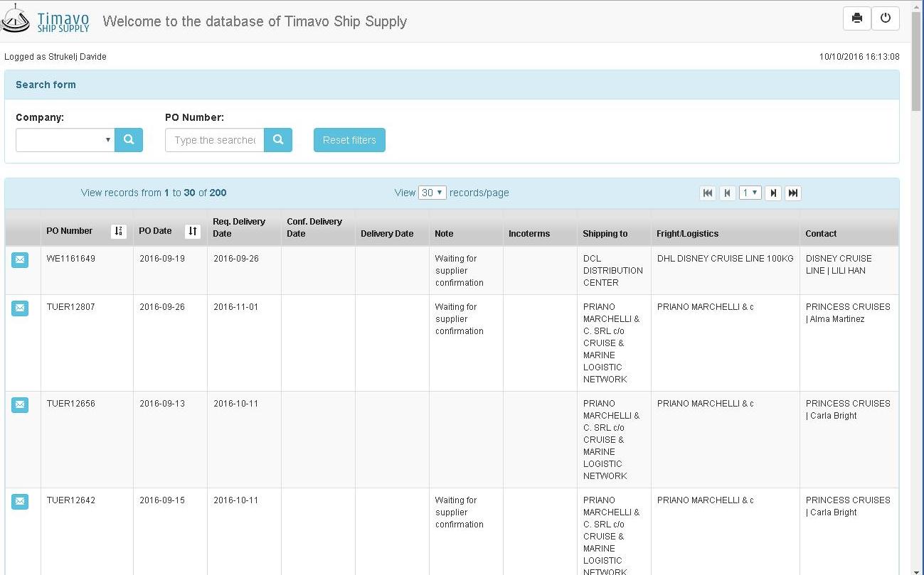
Task: Click PO date 2016-09-13
Action: click(x=161, y=404)
